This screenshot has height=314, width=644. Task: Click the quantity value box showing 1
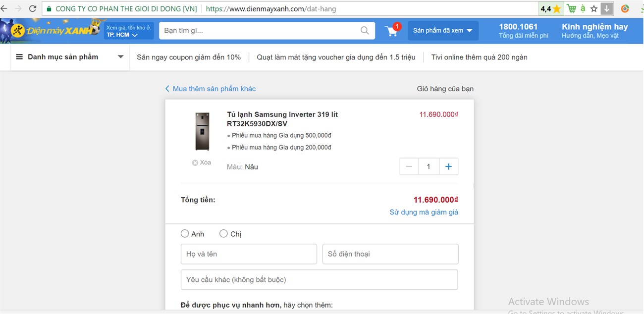[x=429, y=166]
